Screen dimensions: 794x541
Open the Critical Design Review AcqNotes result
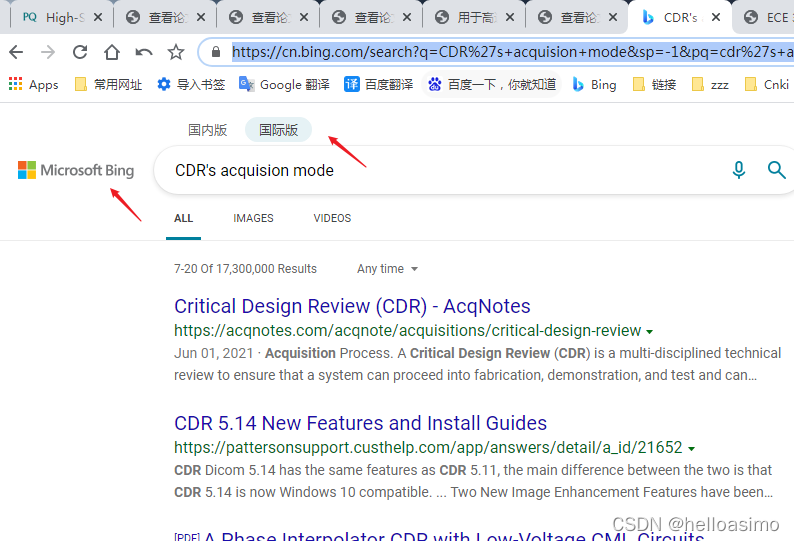pos(352,306)
